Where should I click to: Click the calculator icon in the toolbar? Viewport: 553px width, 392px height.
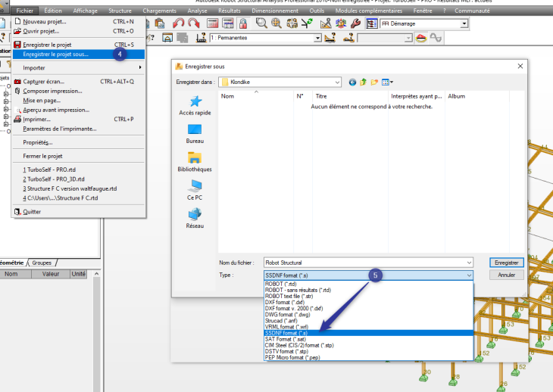[213, 23]
